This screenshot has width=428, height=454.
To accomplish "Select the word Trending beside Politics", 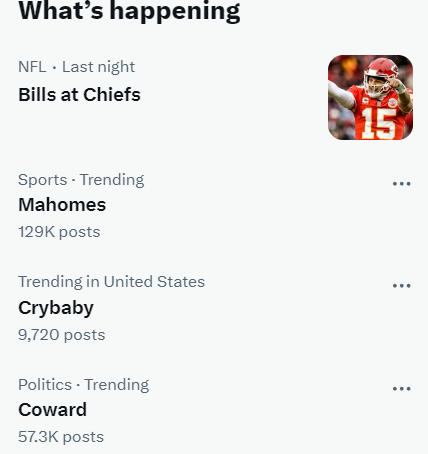I will (117, 385).
